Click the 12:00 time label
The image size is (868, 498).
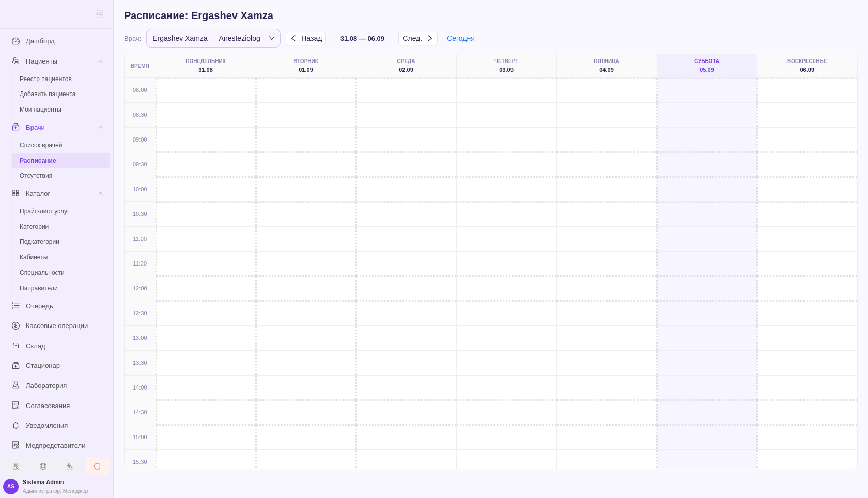pyautogui.click(x=140, y=288)
